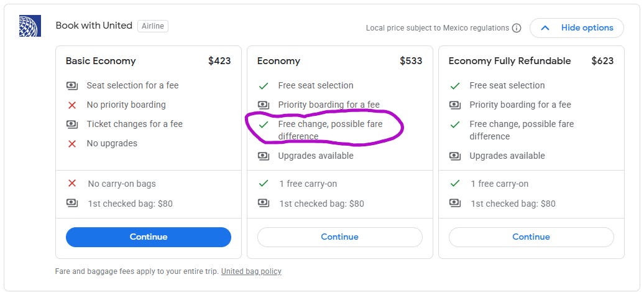Click fee icon for Fully Refundable checked bag
This screenshot has width=644, height=292.
[454, 203]
